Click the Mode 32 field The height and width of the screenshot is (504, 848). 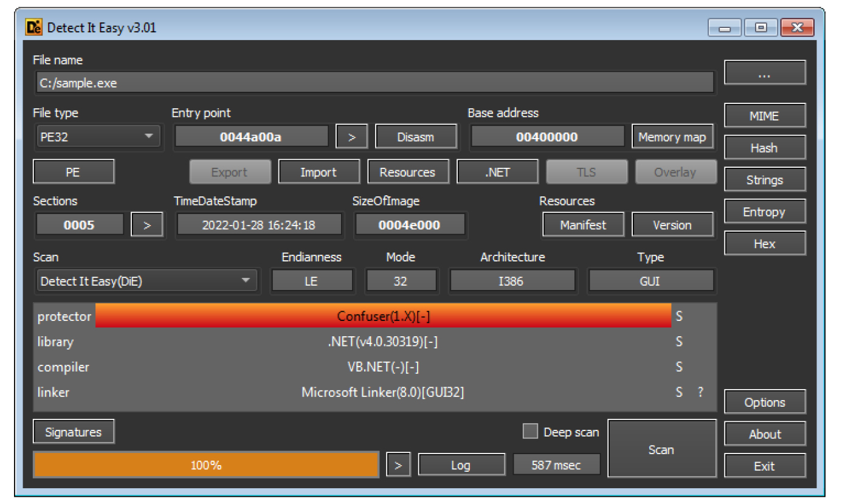coord(401,281)
